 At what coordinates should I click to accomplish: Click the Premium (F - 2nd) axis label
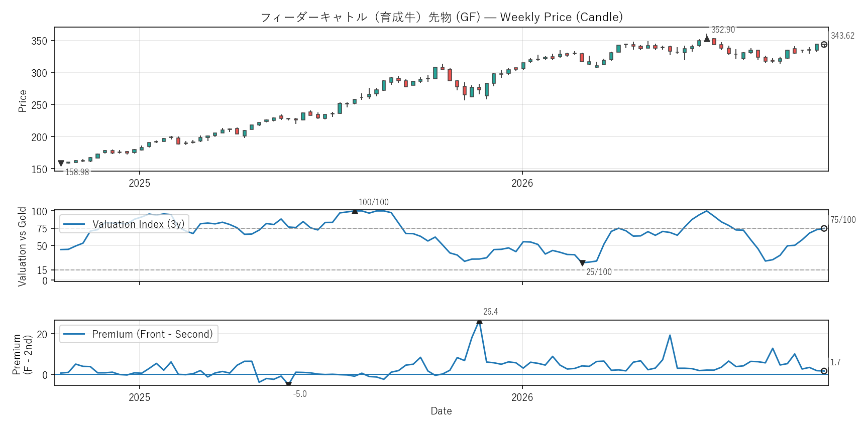[x=22, y=355]
